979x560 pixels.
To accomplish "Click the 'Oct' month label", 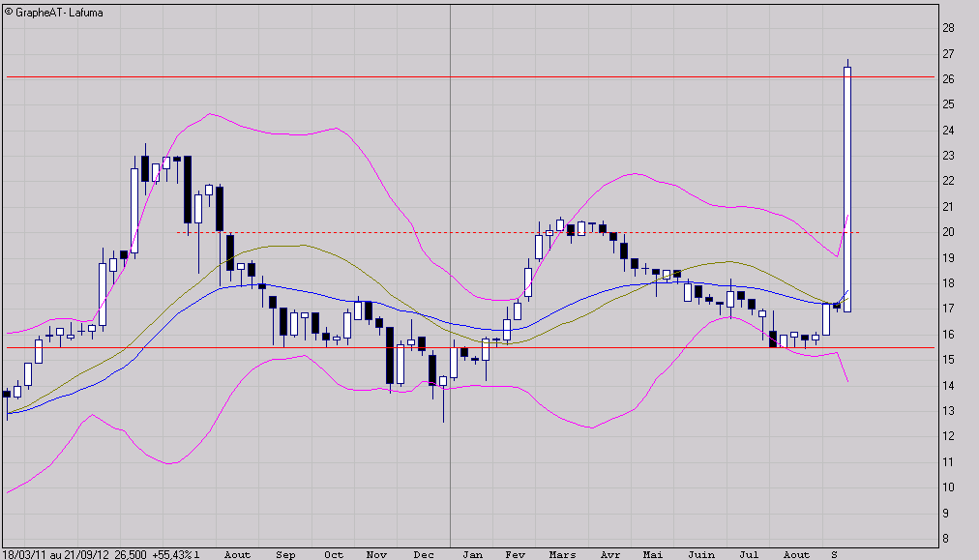I will [334, 554].
